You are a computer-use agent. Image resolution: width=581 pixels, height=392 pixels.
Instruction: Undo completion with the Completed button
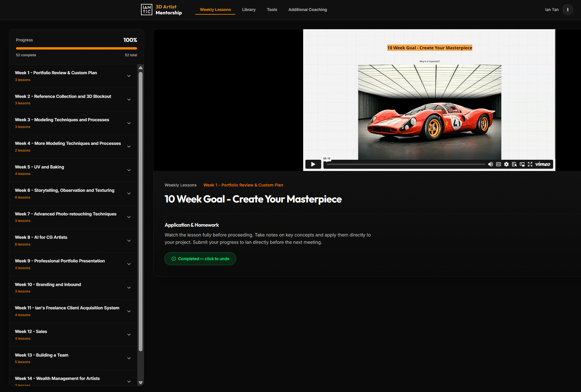[x=200, y=259]
